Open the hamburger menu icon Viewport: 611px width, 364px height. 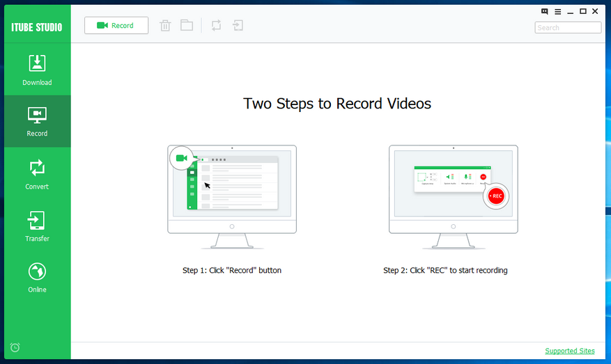click(557, 12)
